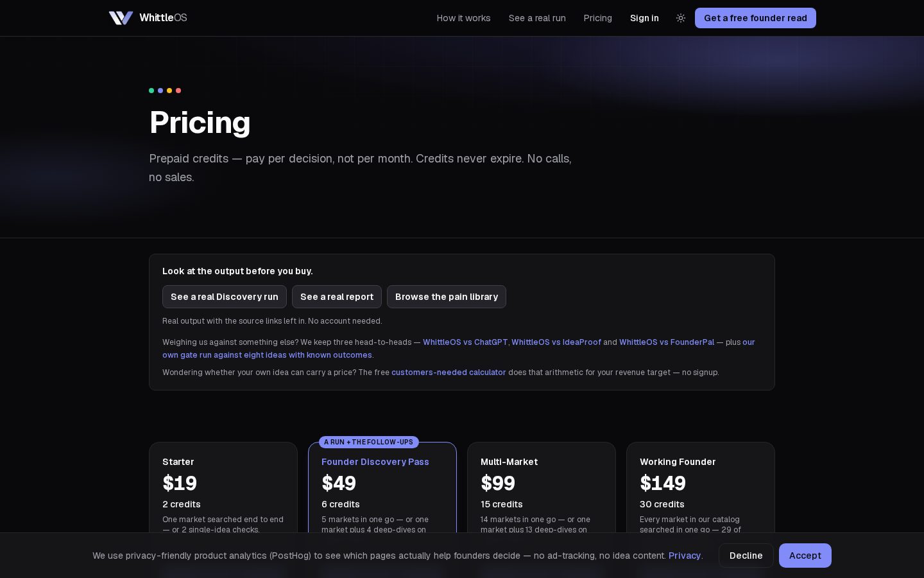The image size is (924, 578).
Task: Open the gate run against eight ideas link
Action: 267,355
